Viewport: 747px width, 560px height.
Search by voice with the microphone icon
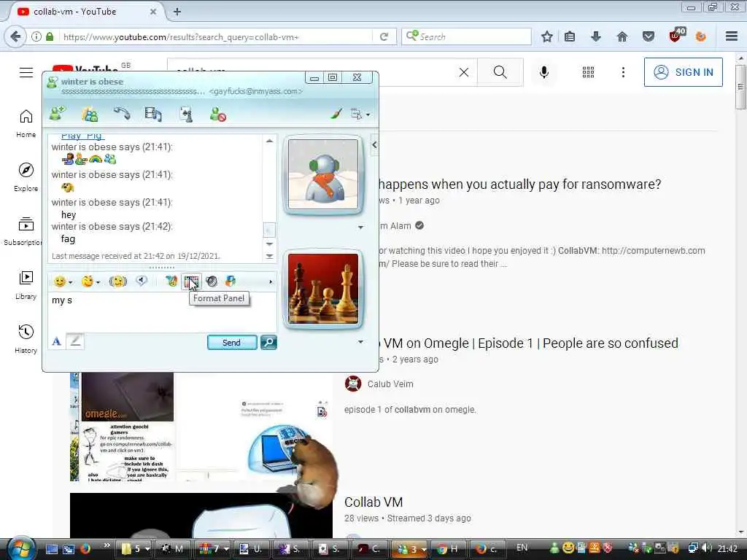543,72
